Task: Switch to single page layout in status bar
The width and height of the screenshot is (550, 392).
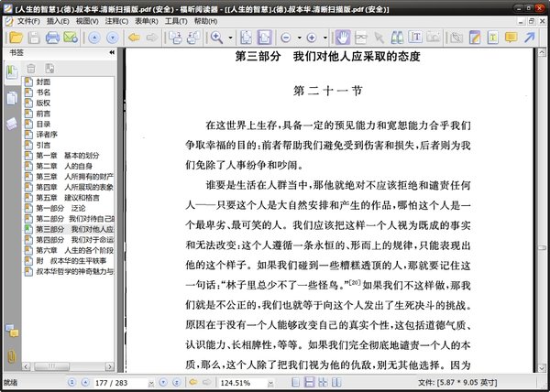Action: (297, 382)
